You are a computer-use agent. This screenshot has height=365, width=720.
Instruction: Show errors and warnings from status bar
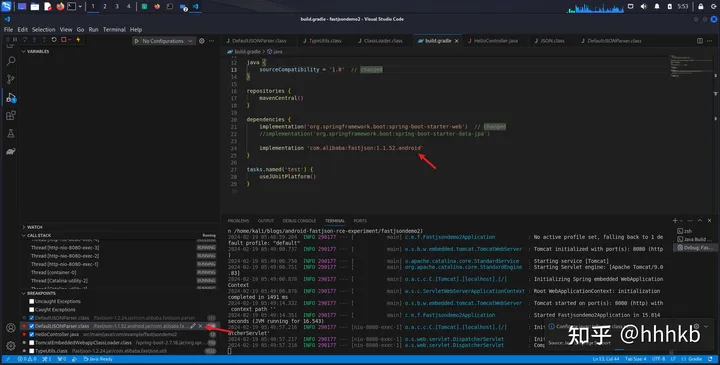(27, 359)
